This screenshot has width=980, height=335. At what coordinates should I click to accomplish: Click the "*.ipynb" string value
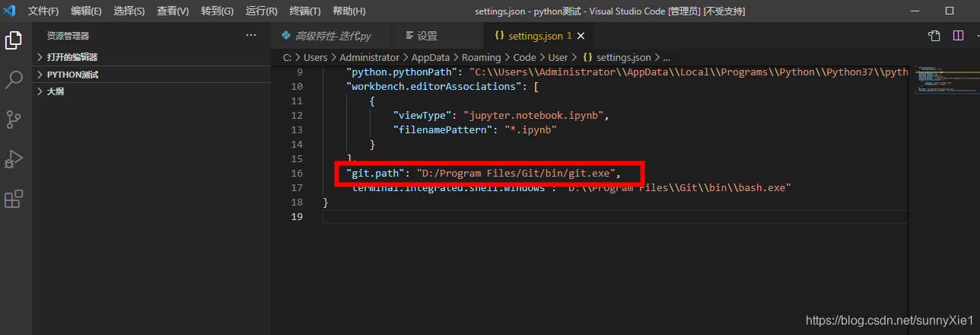coord(531,130)
